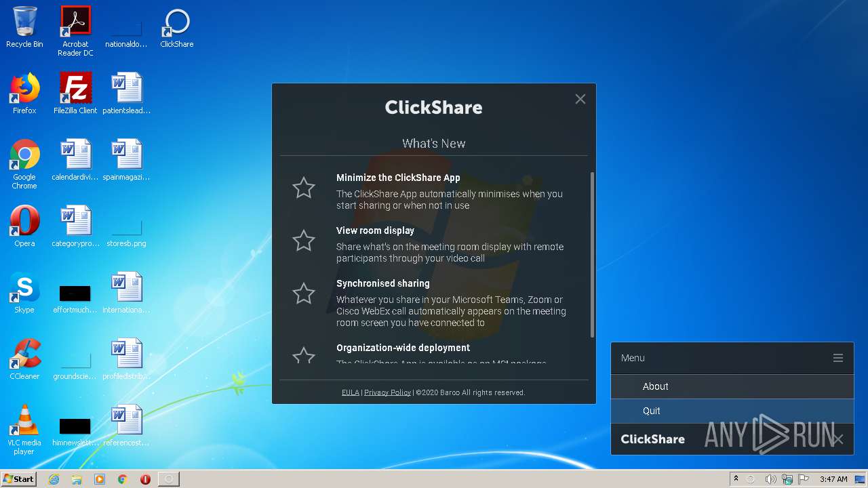Click star icon beside View room display

point(304,241)
